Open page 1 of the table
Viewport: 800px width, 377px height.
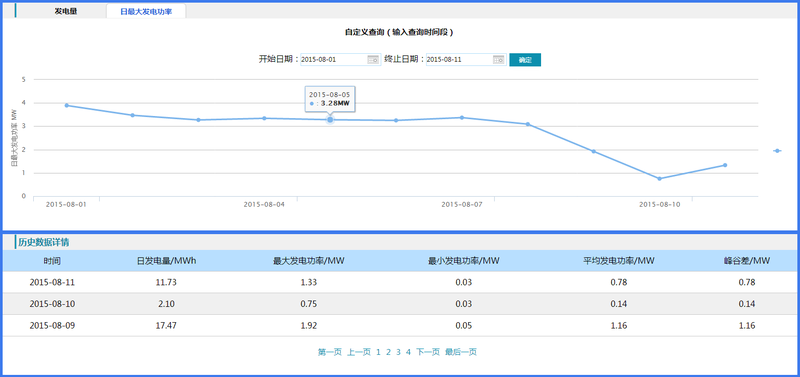click(x=379, y=352)
